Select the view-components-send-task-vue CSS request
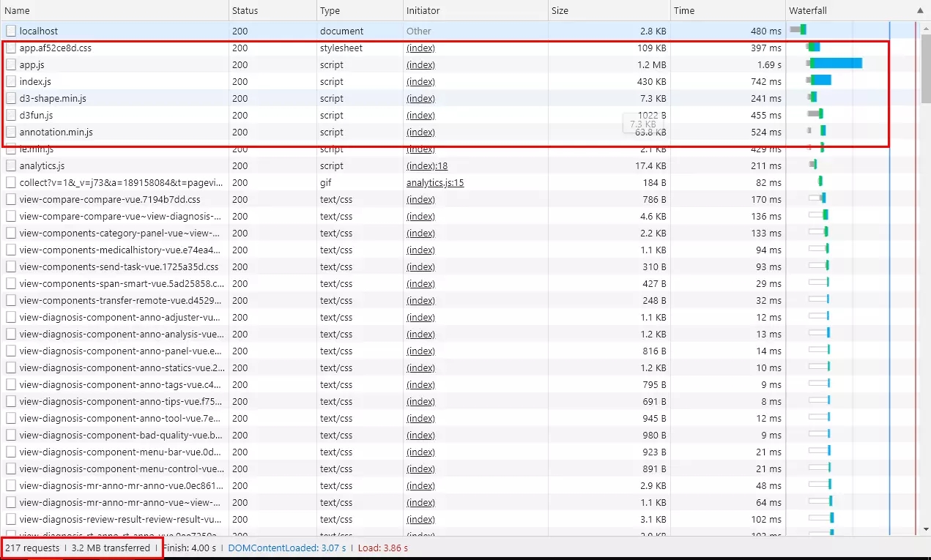Image resolution: width=931 pixels, height=560 pixels. [119, 266]
